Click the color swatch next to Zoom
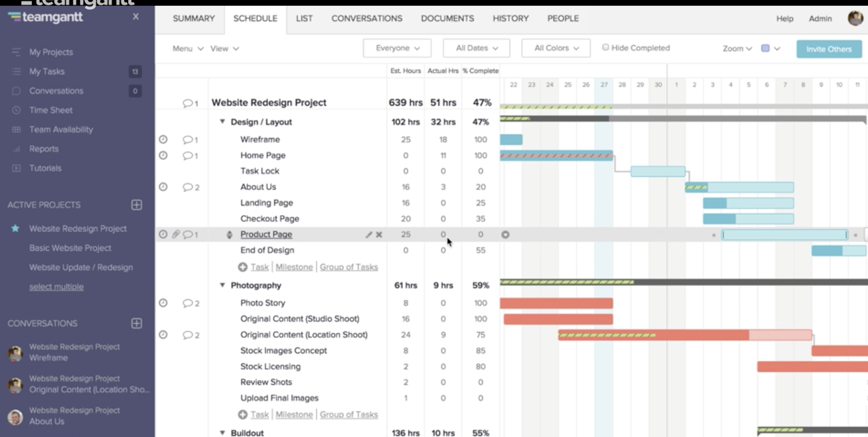 765,48
